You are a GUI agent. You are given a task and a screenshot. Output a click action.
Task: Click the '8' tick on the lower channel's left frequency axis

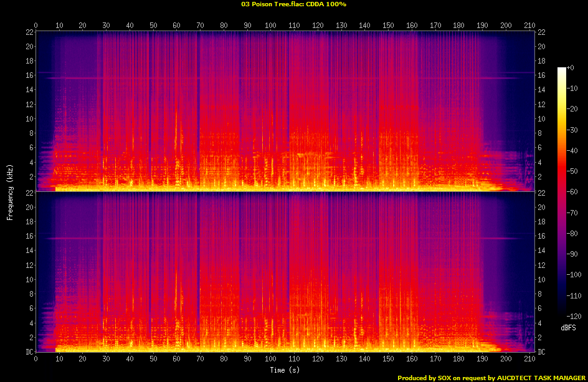[x=32, y=294]
